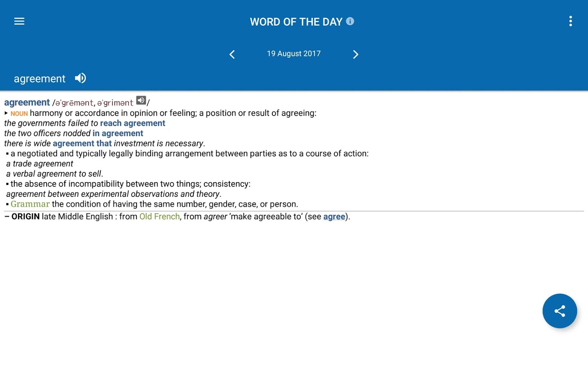Go to the next day's word

(355, 54)
